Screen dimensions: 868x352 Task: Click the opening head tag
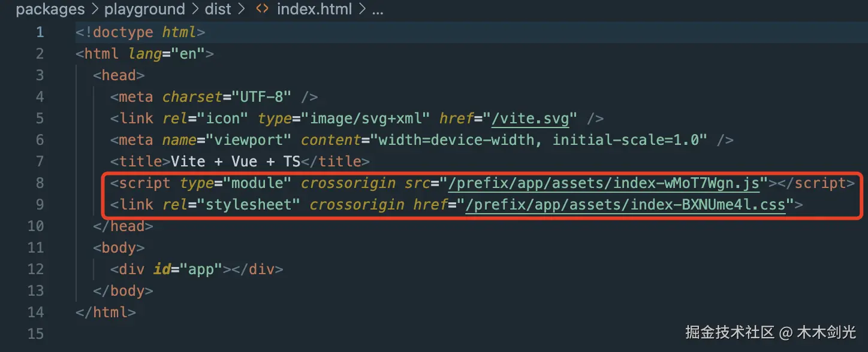pyautogui.click(x=119, y=75)
